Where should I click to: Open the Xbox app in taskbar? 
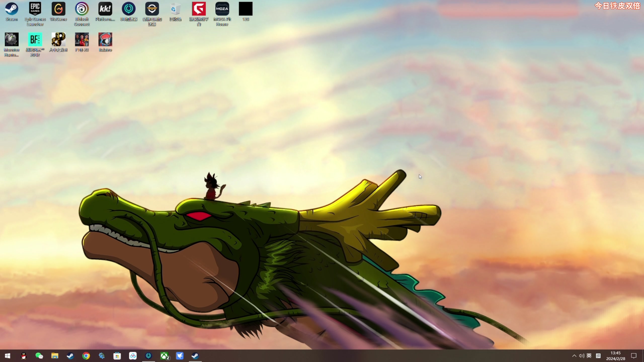point(164,356)
